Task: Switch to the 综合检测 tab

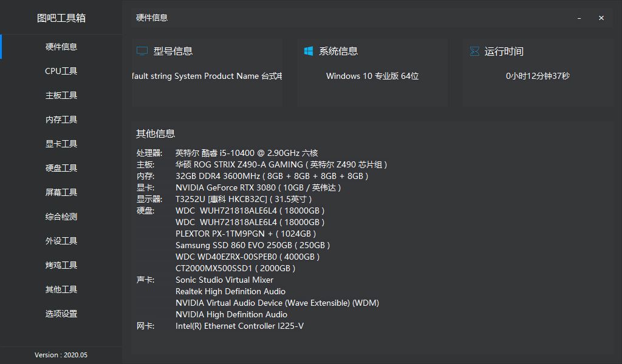Action: 61,217
